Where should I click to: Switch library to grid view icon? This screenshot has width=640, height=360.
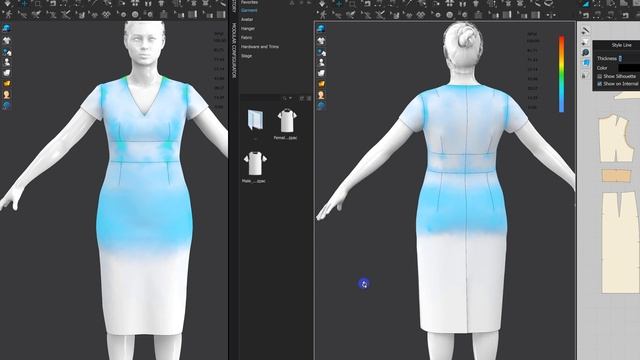[309, 98]
